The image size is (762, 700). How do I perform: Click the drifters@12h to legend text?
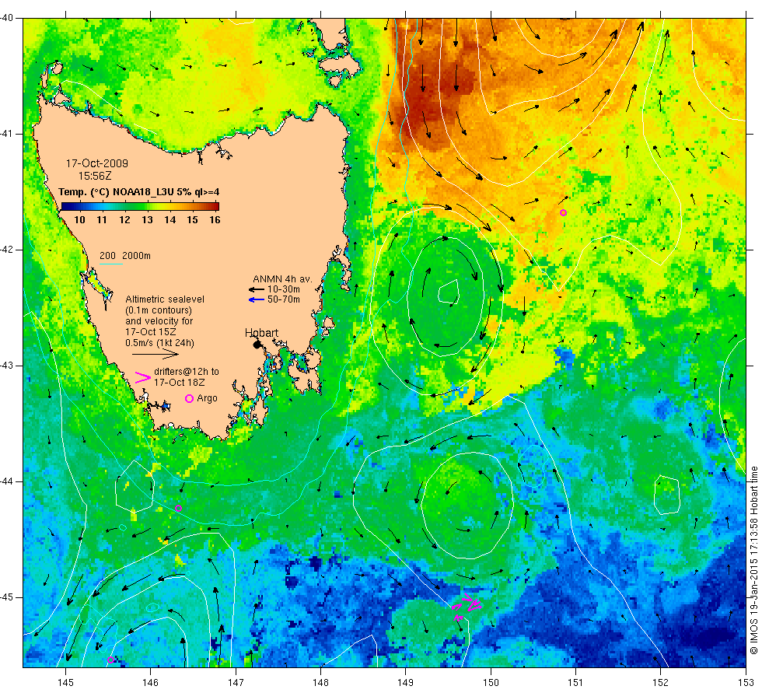coord(187,372)
